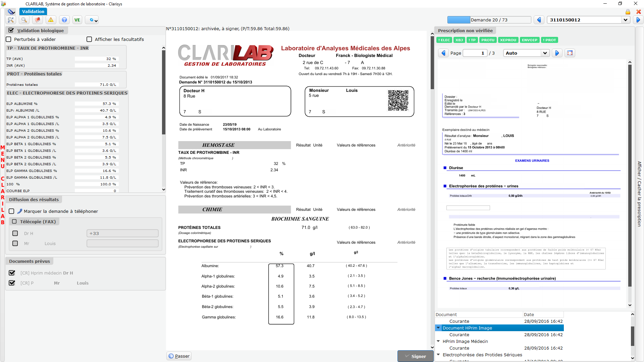Check Marquer la demande à téléphoner
The image size is (644, 362).
11,211
